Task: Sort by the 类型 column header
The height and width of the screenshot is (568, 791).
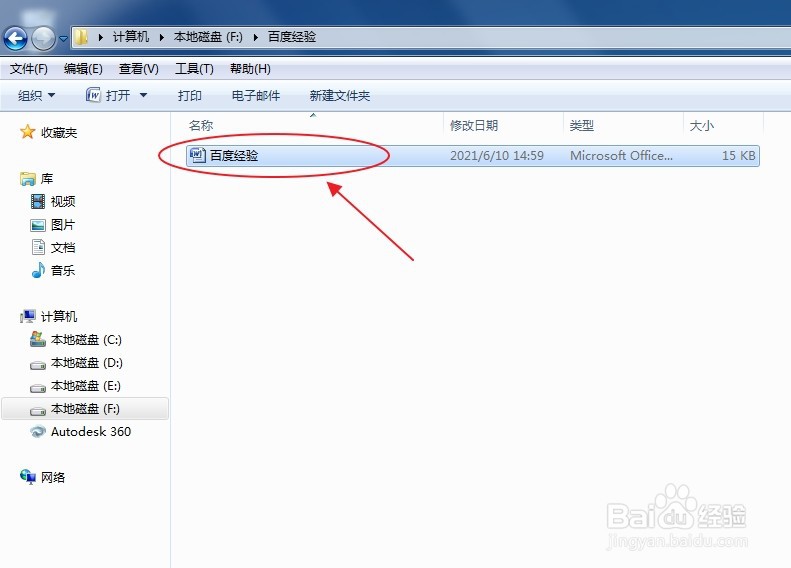Action: coord(582,126)
